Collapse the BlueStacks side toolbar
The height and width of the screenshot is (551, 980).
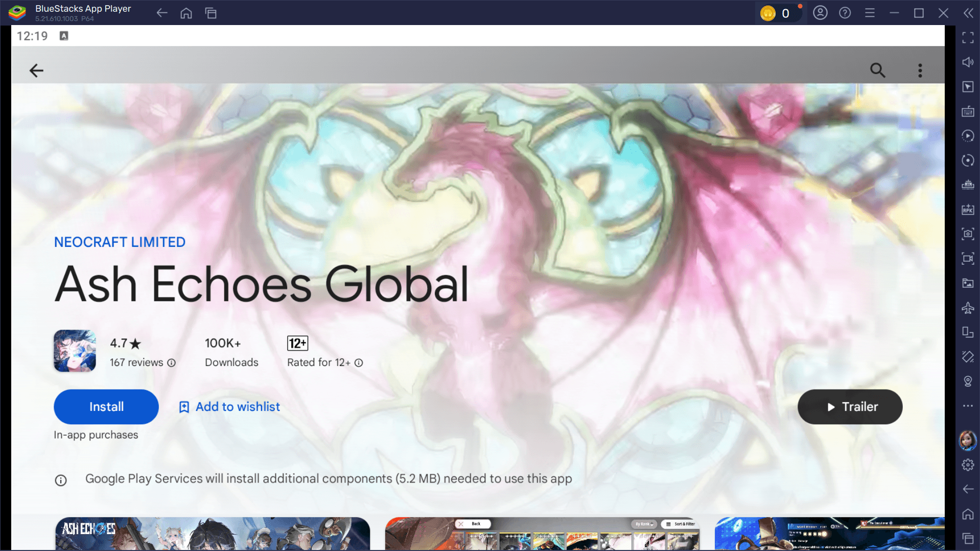point(968,13)
